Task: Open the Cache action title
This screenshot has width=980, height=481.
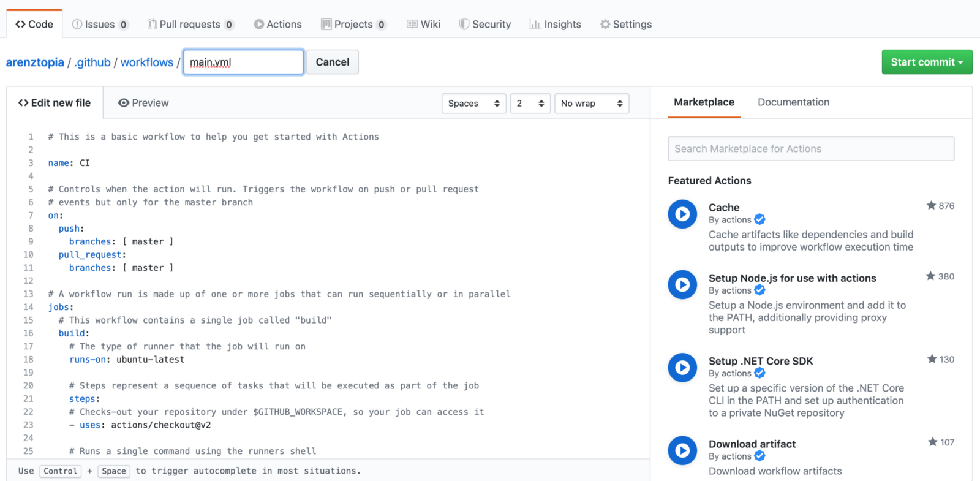Action: tap(724, 208)
